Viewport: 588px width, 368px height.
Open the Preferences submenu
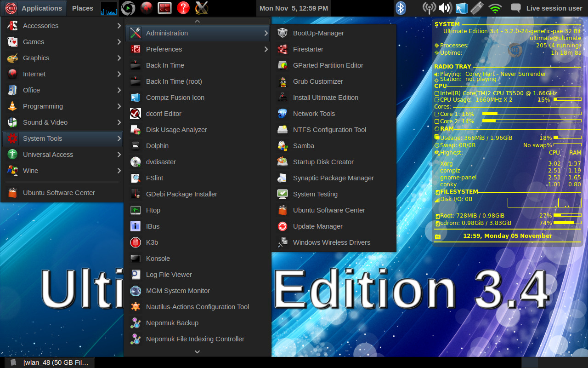pos(198,49)
